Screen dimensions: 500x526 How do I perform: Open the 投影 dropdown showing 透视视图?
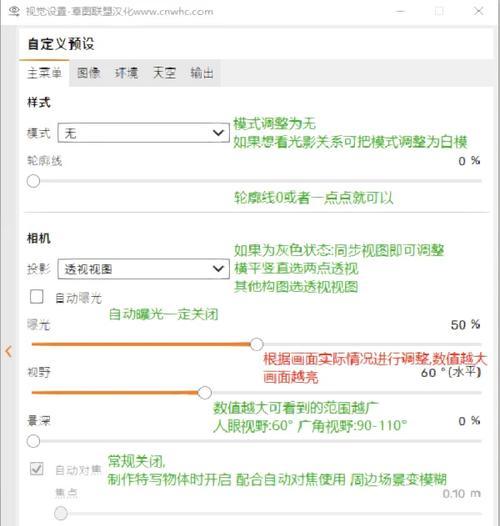point(144,269)
